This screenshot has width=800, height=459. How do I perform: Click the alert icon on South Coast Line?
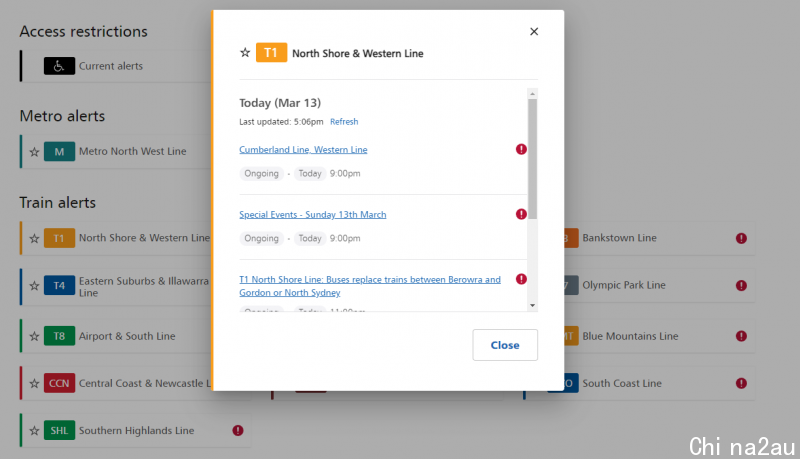(741, 383)
